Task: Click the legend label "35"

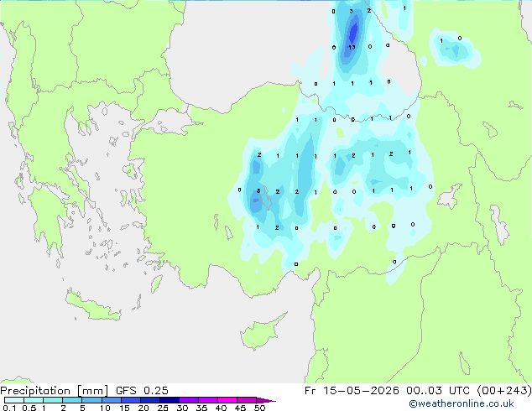Action: [x=201, y=408]
